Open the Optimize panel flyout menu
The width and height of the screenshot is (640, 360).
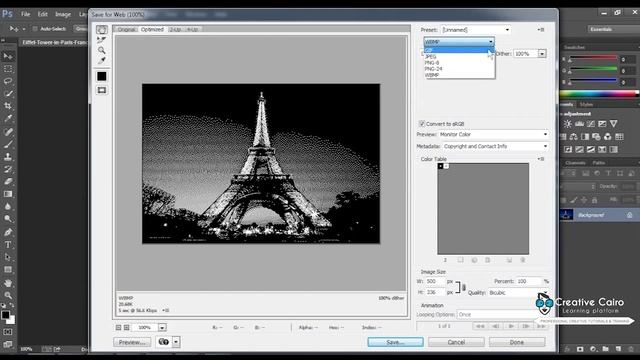541,30
